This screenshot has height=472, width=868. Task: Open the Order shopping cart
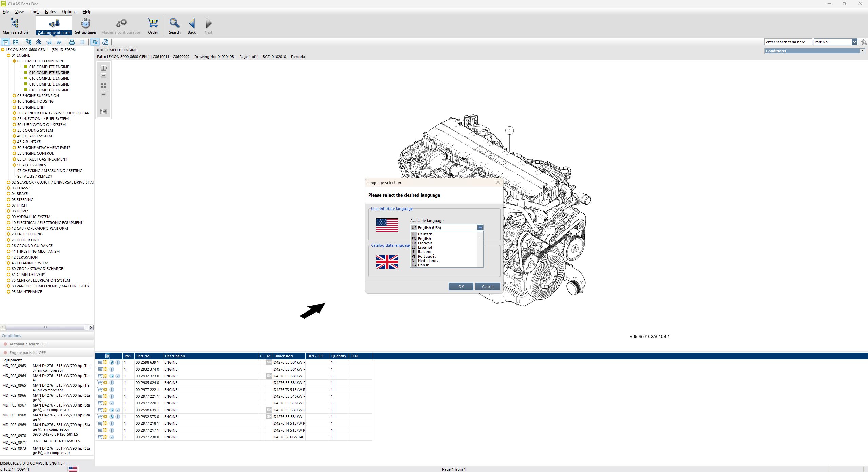tap(153, 25)
